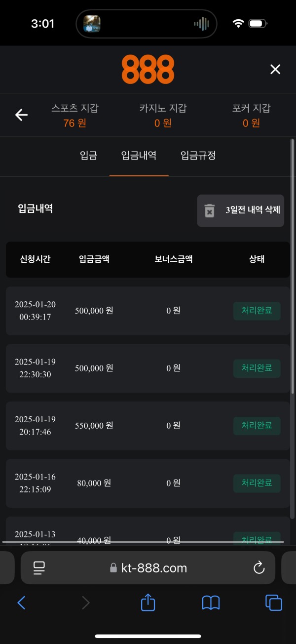
Task: Open the Safari share sheet icon
Action: pos(148,603)
